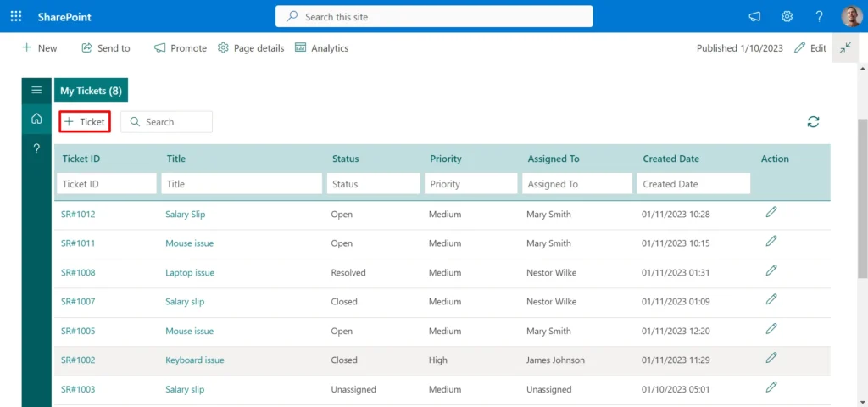Click New in the command bar
Screen dimensions: 868x407
pos(39,48)
